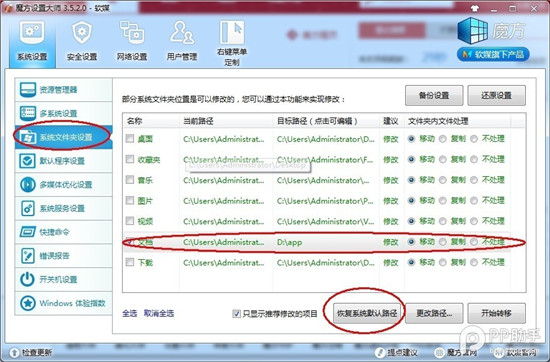550x362 pixels.
Task: Check the 视频 row checkbox
Action: point(130,221)
